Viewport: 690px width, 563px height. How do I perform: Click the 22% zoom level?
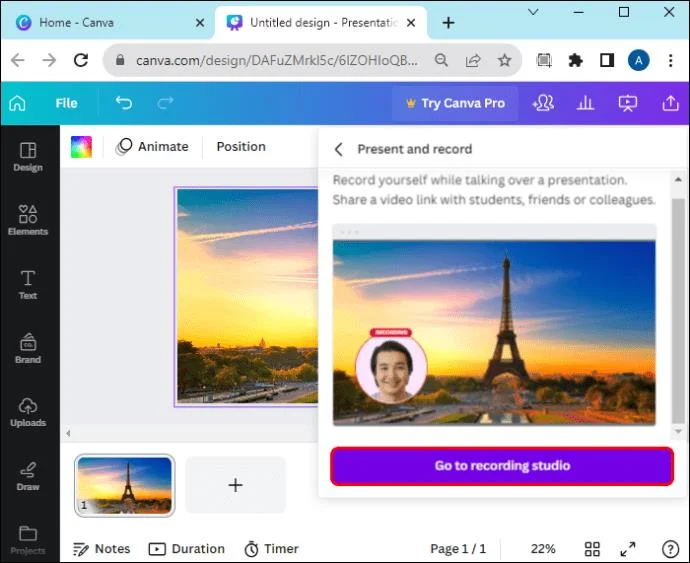click(543, 549)
